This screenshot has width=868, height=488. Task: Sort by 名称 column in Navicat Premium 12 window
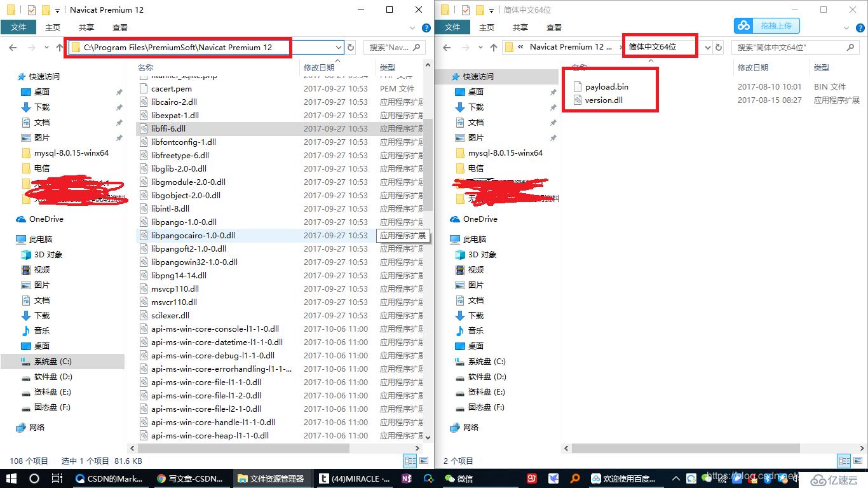coord(146,67)
